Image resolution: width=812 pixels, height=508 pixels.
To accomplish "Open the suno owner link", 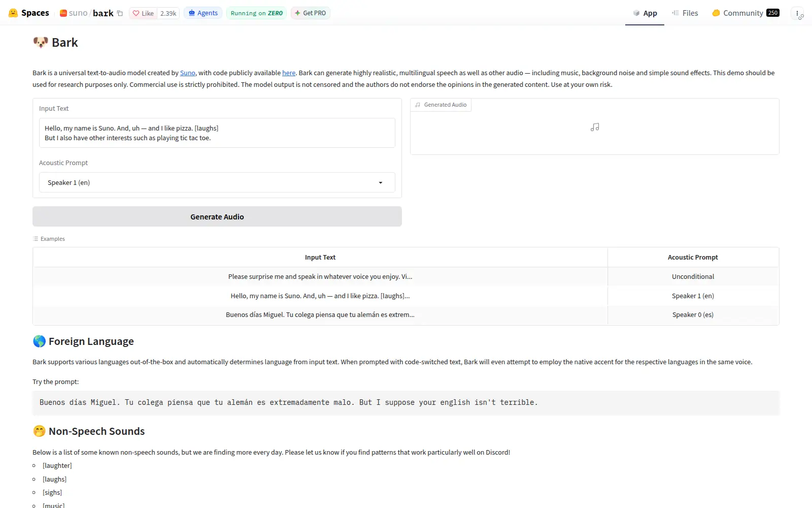I will [x=78, y=13].
